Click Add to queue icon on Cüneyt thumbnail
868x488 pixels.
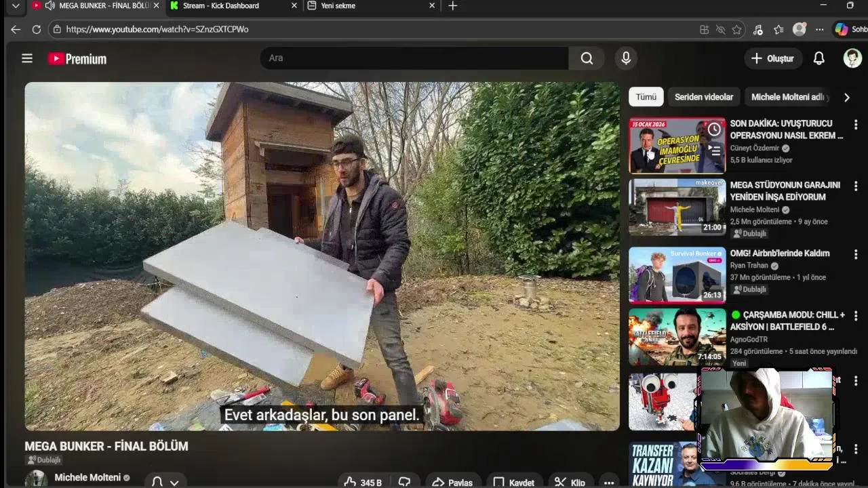(714, 150)
